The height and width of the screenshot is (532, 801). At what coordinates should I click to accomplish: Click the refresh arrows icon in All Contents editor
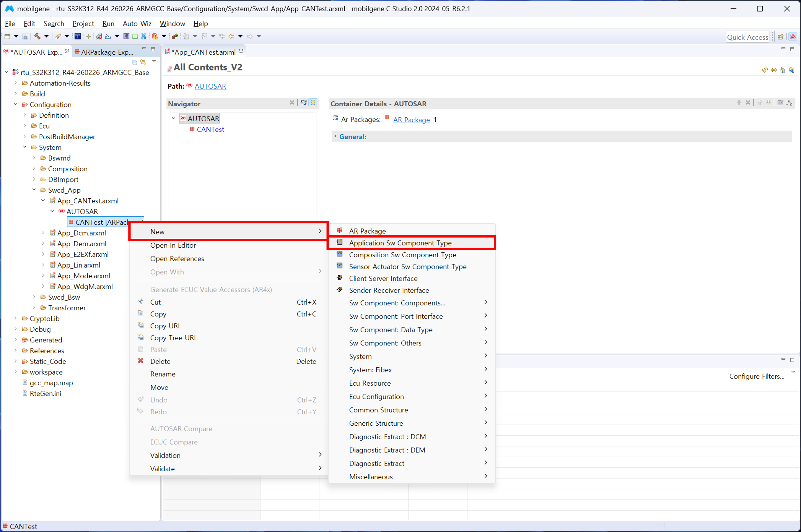[765, 70]
